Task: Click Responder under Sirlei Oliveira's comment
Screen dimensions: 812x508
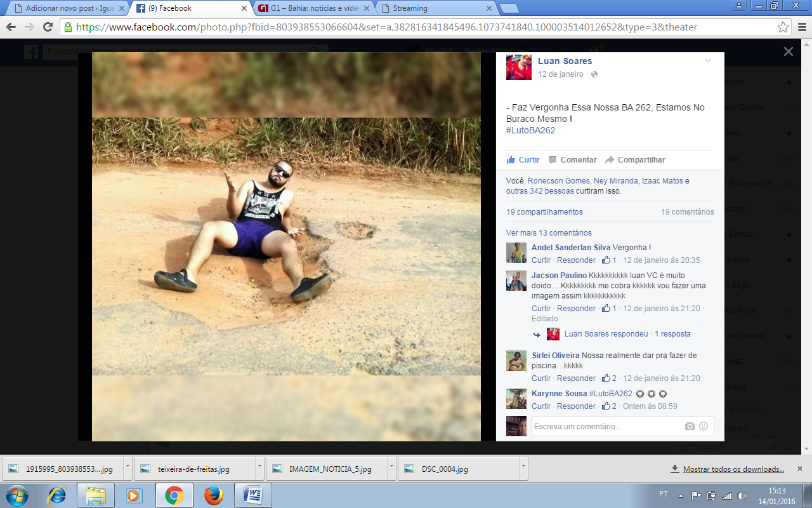Action: (x=577, y=378)
